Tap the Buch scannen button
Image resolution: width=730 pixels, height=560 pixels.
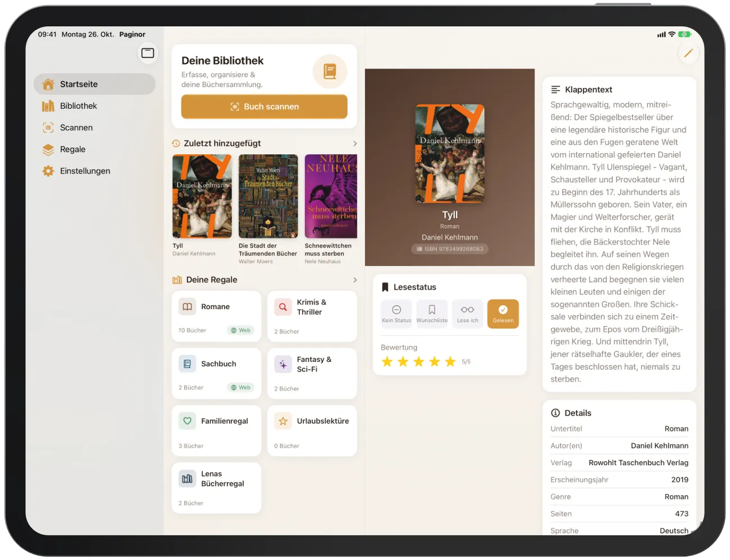264,107
